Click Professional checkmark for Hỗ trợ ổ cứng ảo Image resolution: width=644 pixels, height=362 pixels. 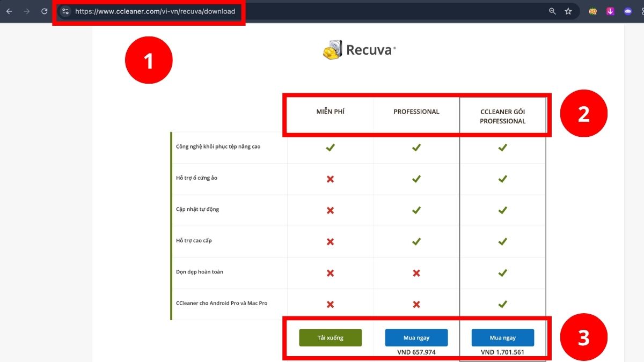416,179
